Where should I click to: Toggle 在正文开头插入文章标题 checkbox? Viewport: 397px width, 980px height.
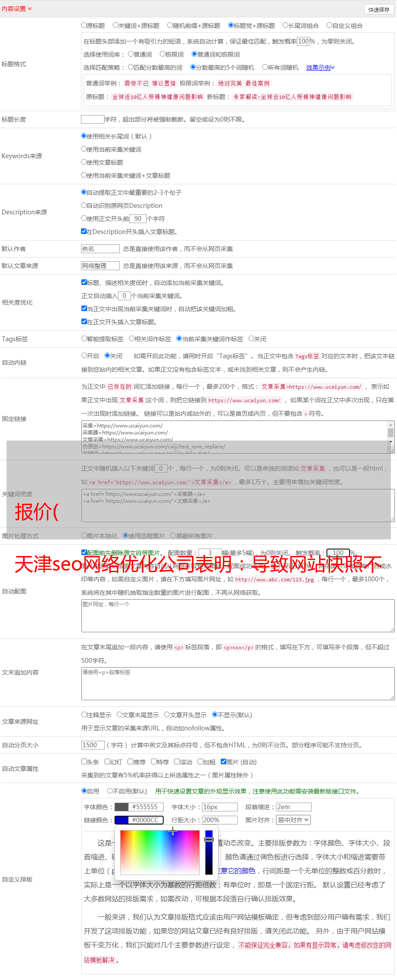click(x=84, y=322)
